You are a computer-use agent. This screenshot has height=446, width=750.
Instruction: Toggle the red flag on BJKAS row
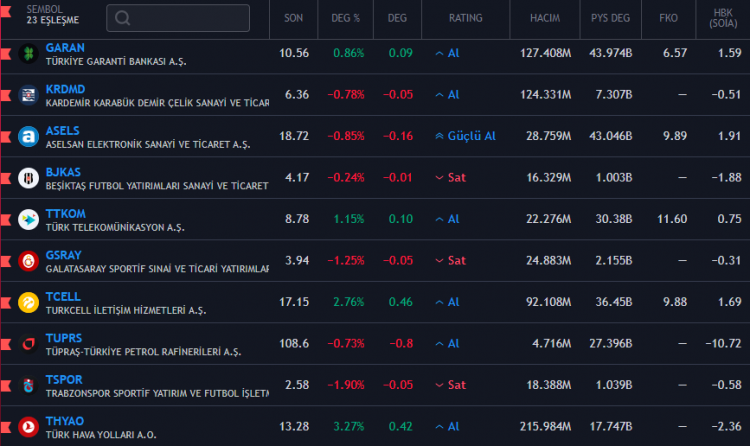pos(6,178)
